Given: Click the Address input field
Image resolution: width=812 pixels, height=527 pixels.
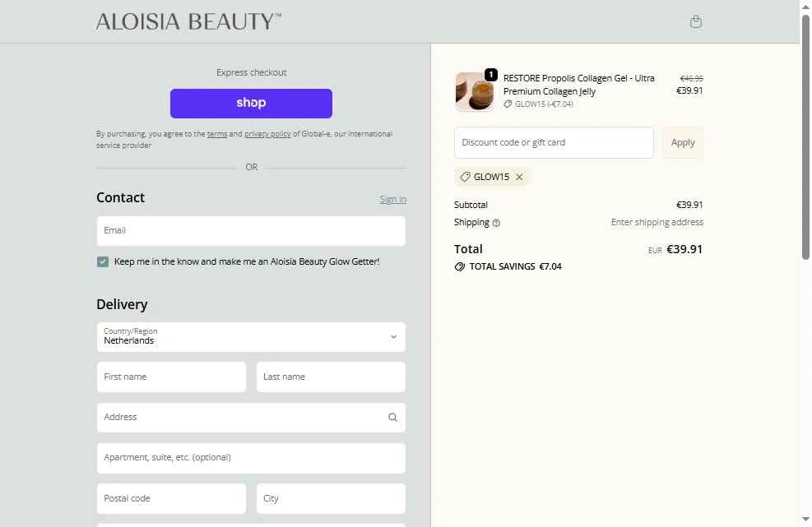Looking at the screenshot, I should [251, 418].
